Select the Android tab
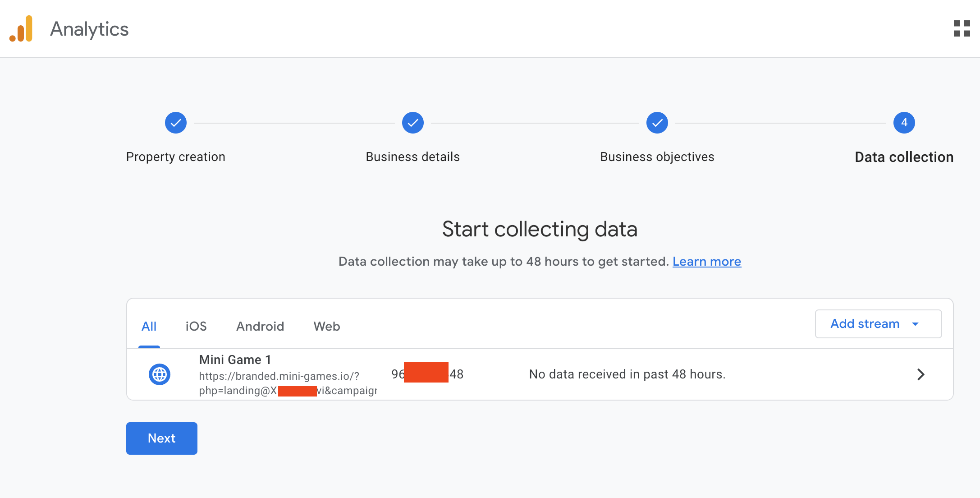Image resolution: width=980 pixels, height=498 pixels. click(x=260, y=326)
